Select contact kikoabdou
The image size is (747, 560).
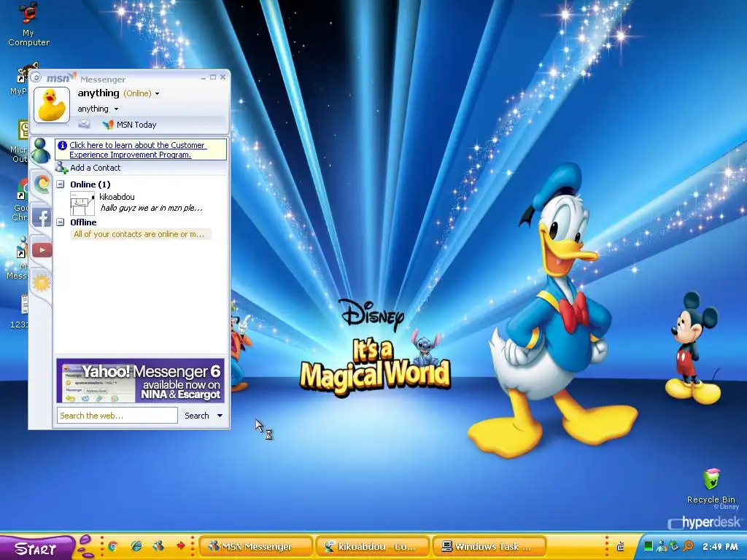(117, 197)
